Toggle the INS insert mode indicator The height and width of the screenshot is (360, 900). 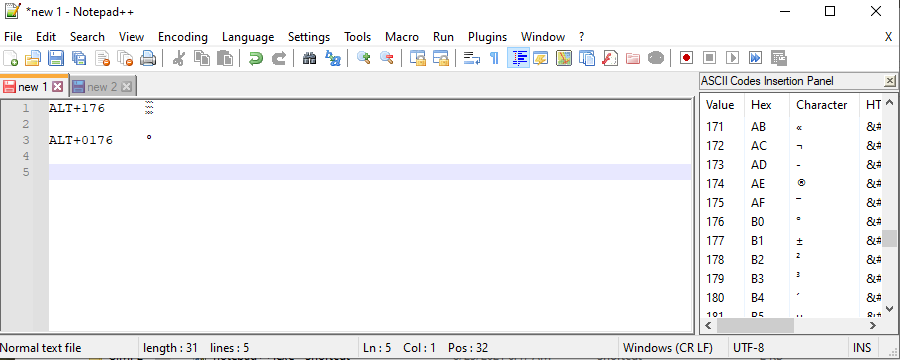click(862, 348)
